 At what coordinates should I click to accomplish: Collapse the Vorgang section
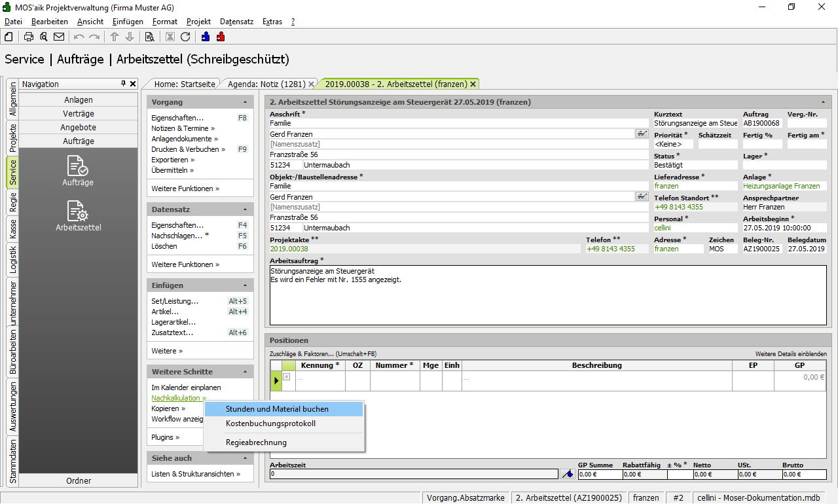click(x=245, y=103)
